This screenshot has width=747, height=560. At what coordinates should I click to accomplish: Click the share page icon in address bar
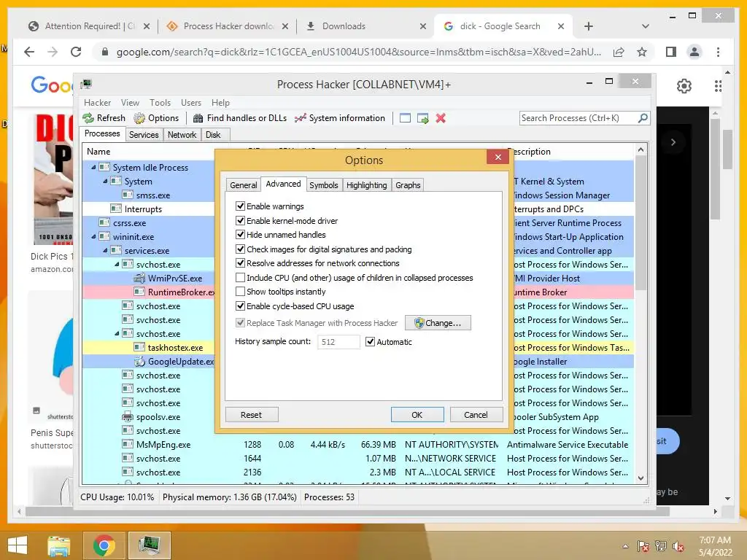(619, 52)
